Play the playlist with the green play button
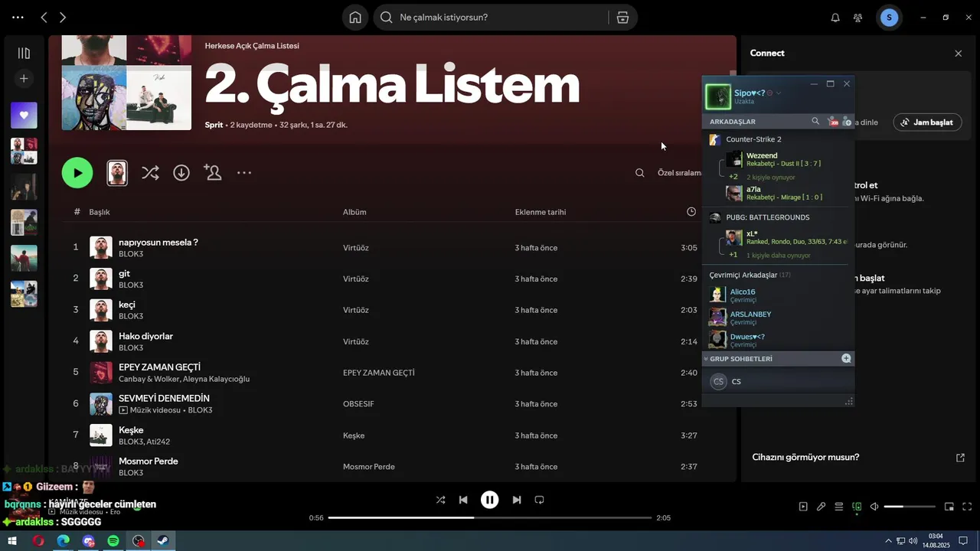The height and width of the screenshot is (551, 980). (77, 173)
